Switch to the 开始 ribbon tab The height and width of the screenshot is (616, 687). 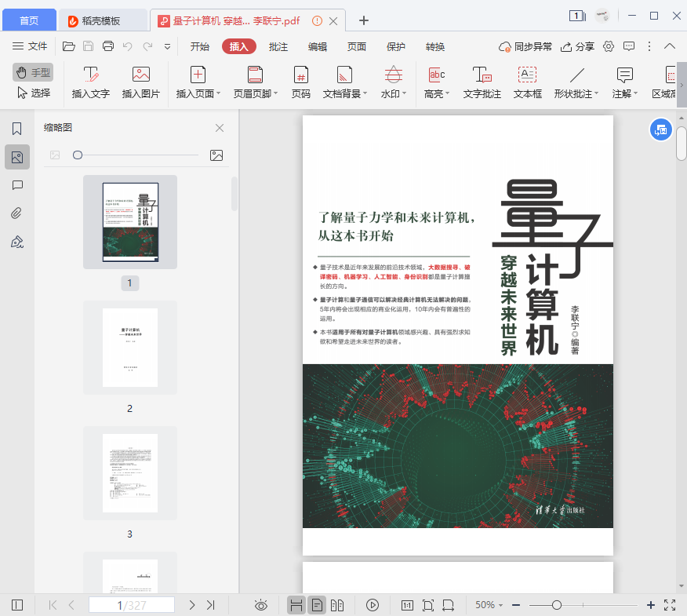(x=200, y=46)
